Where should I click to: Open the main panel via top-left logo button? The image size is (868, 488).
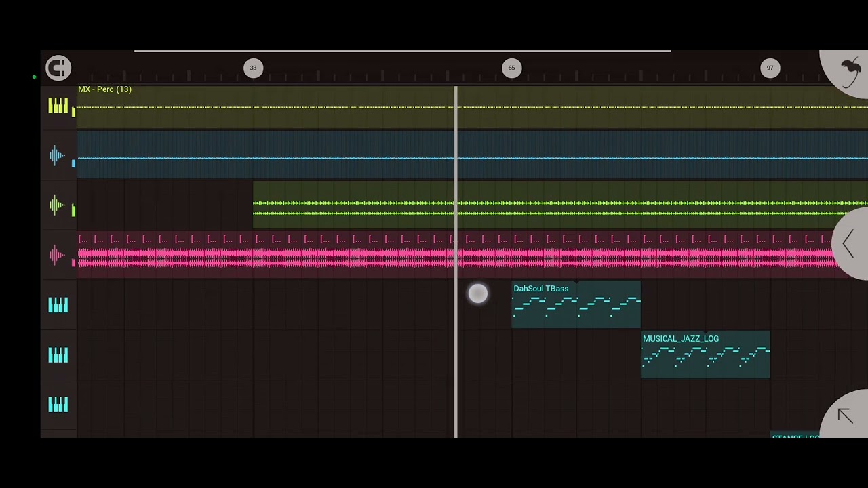pos(58,68)
